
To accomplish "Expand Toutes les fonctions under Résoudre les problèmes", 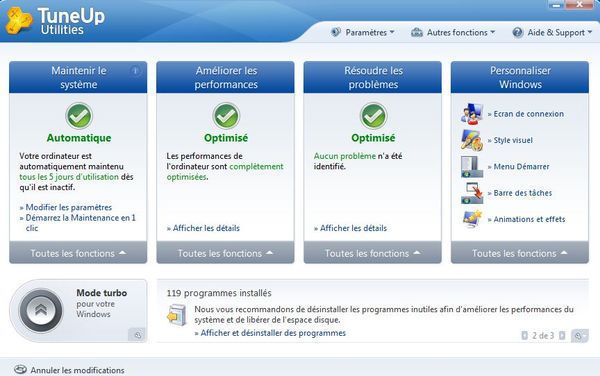I will pos(373,253).
